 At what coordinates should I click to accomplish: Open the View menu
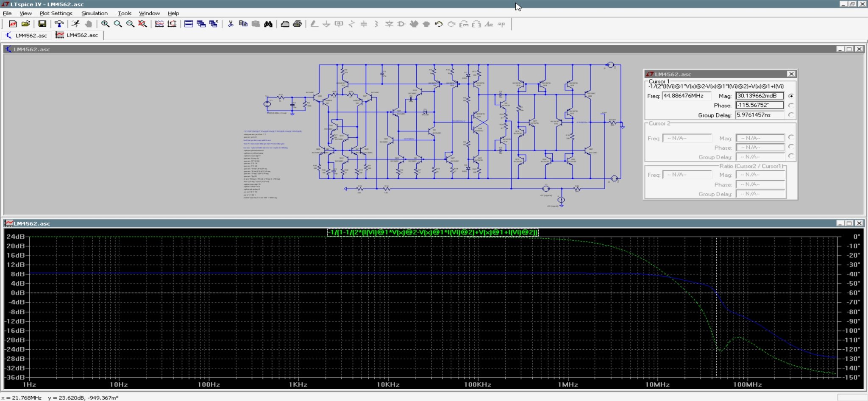[25, 13]
